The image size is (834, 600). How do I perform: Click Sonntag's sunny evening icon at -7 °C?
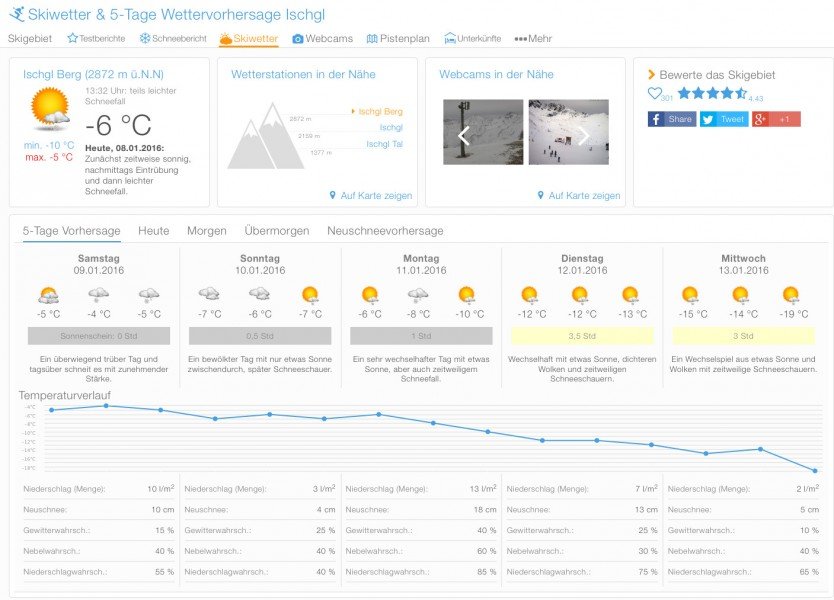pos(310,295)
